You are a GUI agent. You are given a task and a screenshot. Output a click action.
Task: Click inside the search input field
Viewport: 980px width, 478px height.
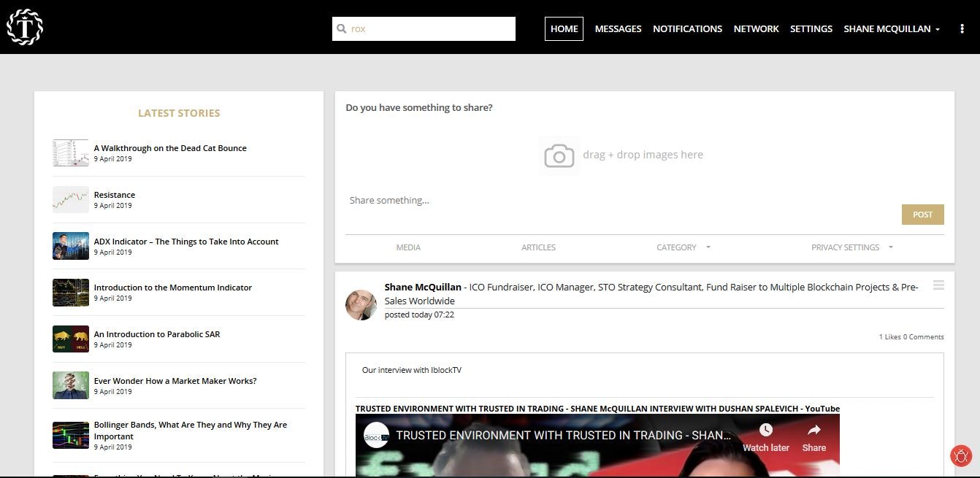(x=424, y=28)
